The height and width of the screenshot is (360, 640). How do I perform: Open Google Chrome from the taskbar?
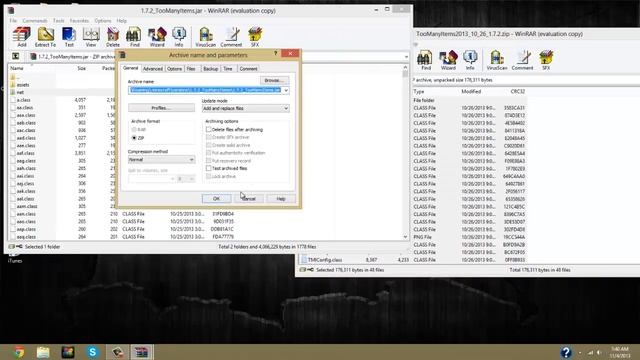tap(19, 352)
